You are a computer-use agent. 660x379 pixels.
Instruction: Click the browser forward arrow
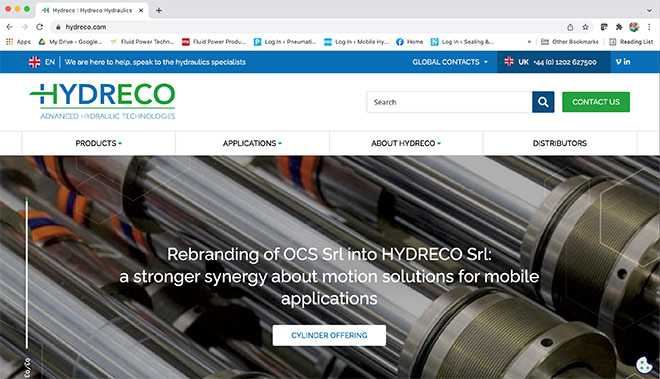(24, 27)
